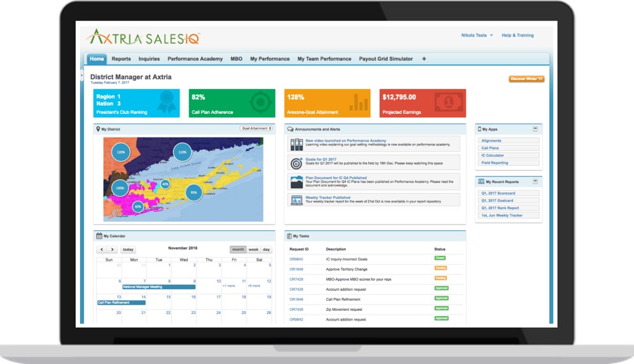
Task: Collapse the My Apps panel
Action: pyautogui.click(x=535, y=129)
